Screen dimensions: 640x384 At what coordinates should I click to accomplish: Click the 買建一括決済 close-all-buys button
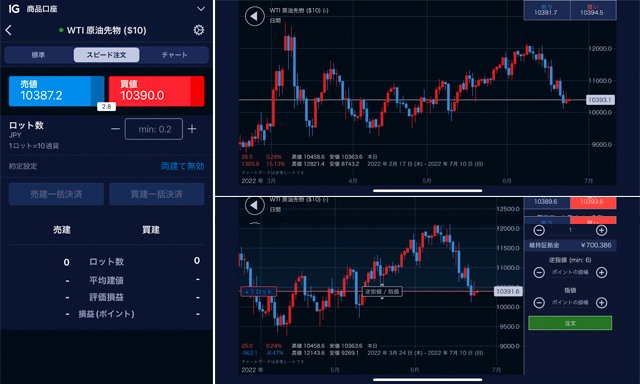point(157,194)
